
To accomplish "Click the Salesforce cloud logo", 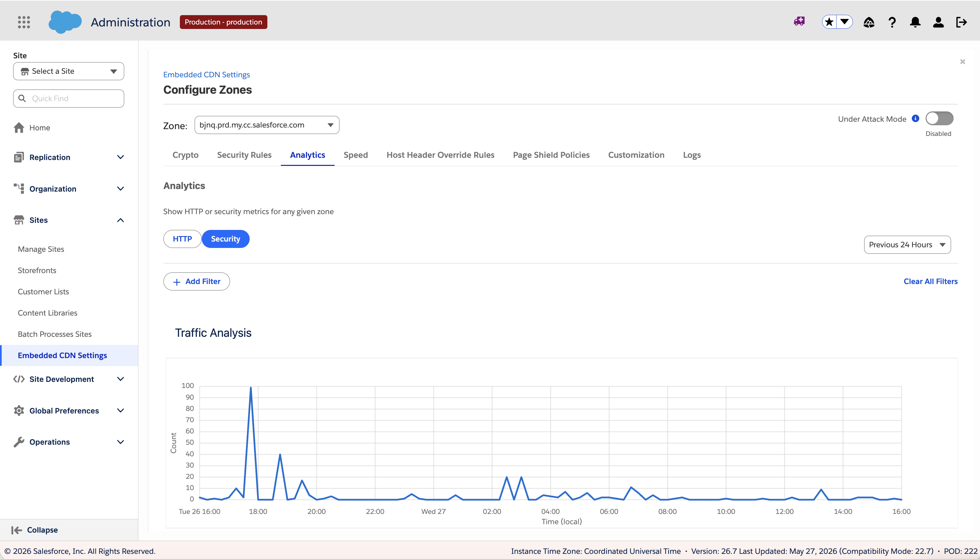I will tap(65, 22).
